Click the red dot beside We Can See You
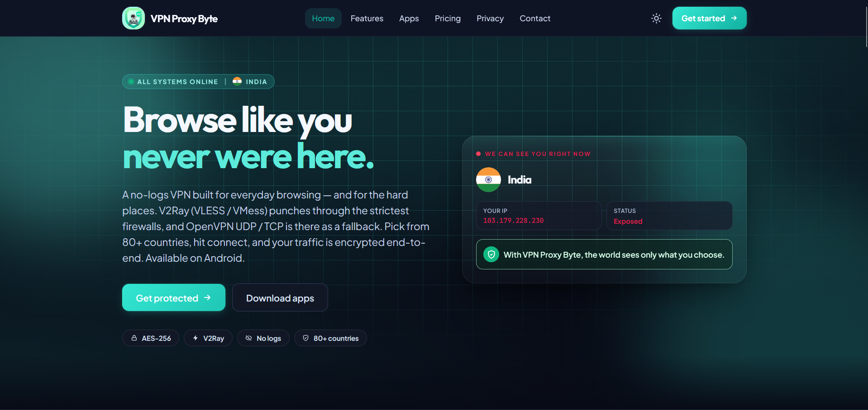Image resolution: width=868 pixels, height=410 pixels. point(478,154)
